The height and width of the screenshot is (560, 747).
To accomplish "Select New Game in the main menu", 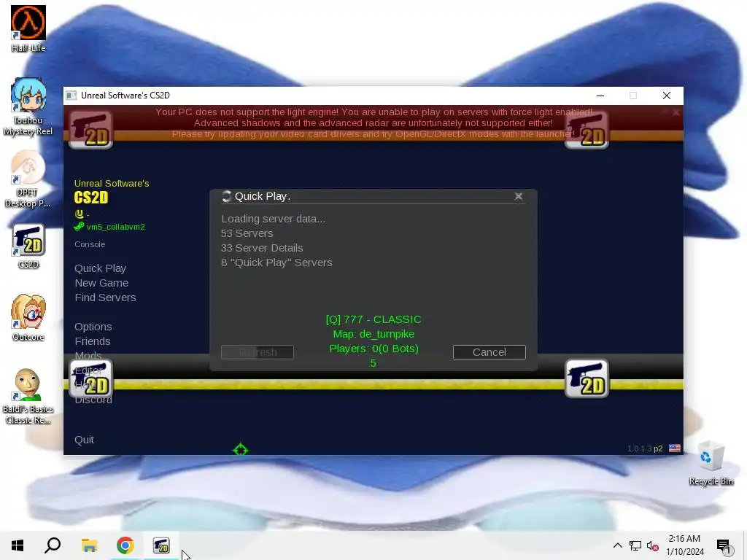I will pos(101,283).
